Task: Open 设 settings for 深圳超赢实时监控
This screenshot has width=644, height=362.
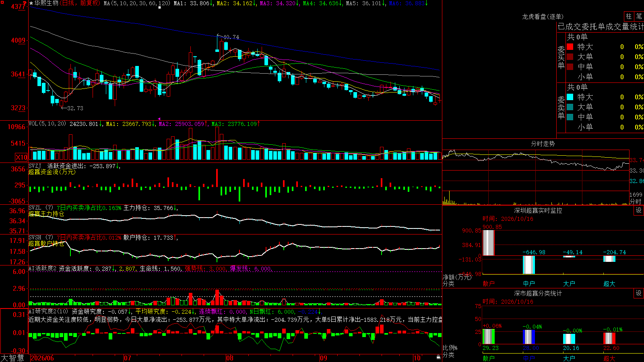Action: [x=638, y=210]
